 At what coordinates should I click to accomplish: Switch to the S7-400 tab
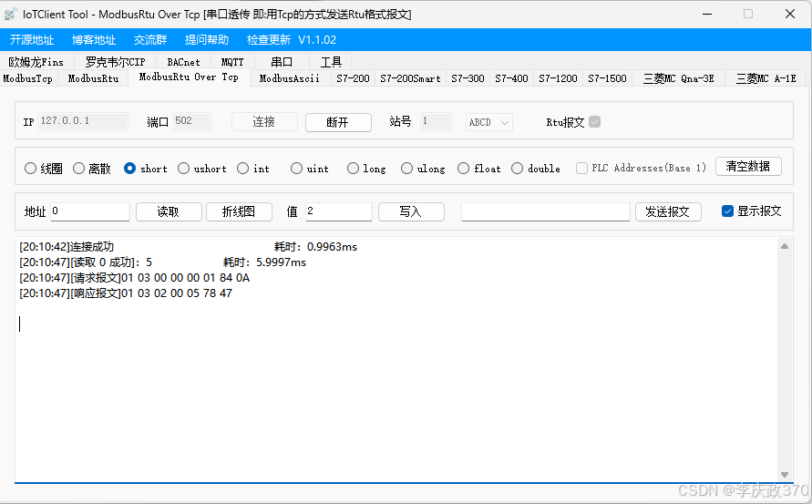coord(511,78)
